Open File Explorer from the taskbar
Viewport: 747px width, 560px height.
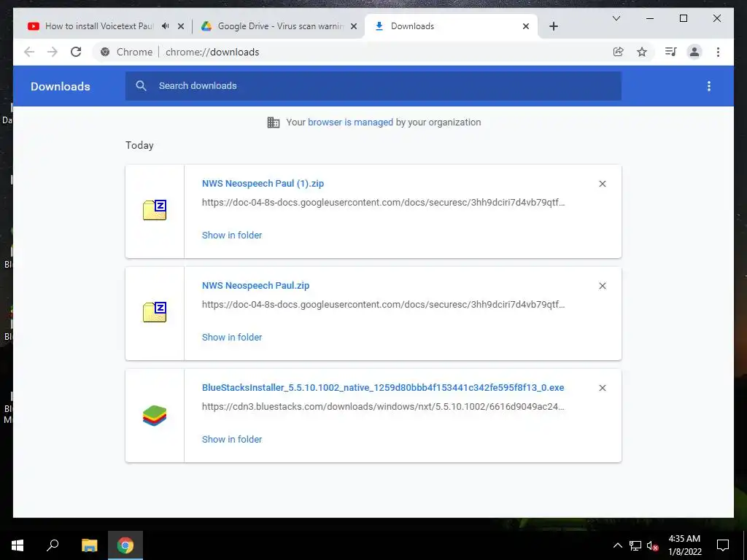[89, 545]
